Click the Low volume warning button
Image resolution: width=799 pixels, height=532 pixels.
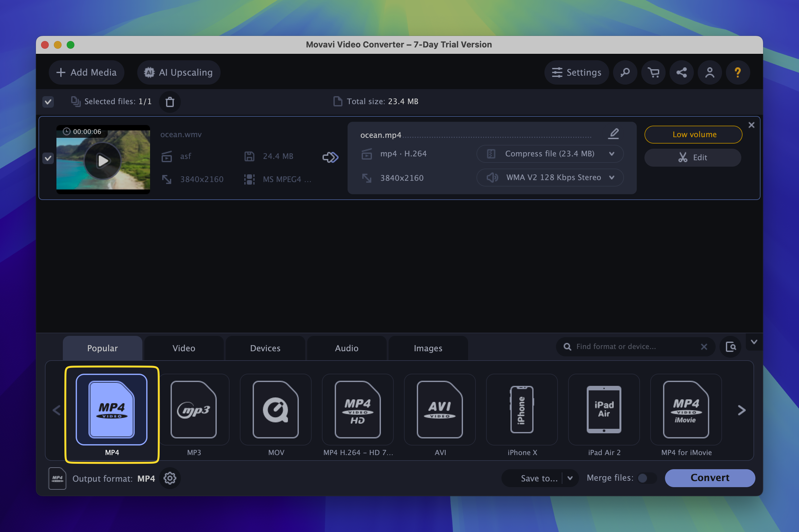click(x=693, y=134)
